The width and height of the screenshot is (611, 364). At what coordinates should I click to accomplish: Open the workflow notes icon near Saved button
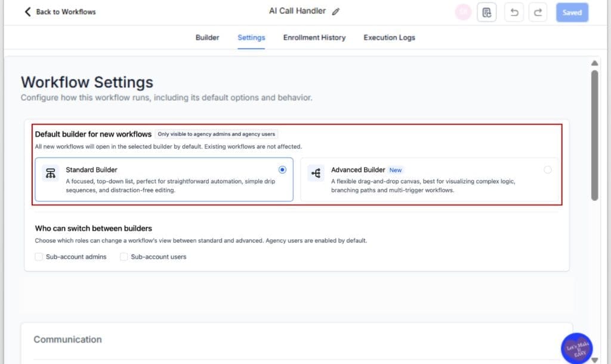coord(486,12)
